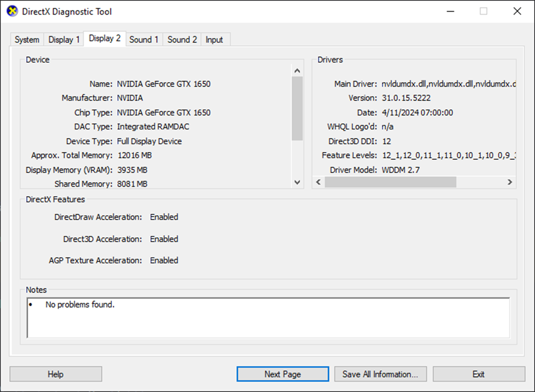The width and height of the screenshot is (535, 392).
Task: Click the Direct3D DDI value 12
Action: click(387, 141)
